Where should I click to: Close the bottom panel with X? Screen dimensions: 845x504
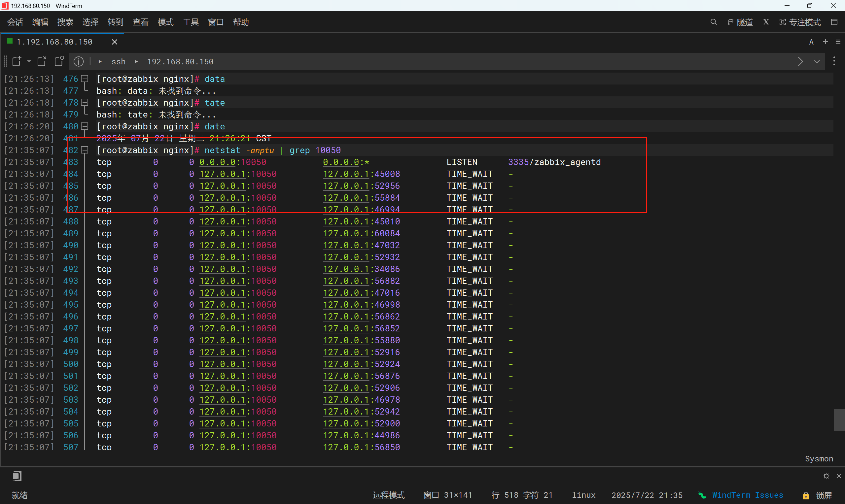pos(838,476)
